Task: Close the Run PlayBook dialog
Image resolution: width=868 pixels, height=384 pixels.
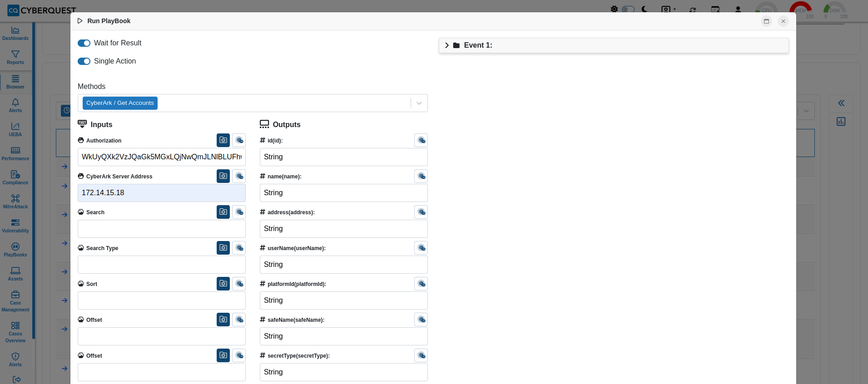Action: click(783, 21)
